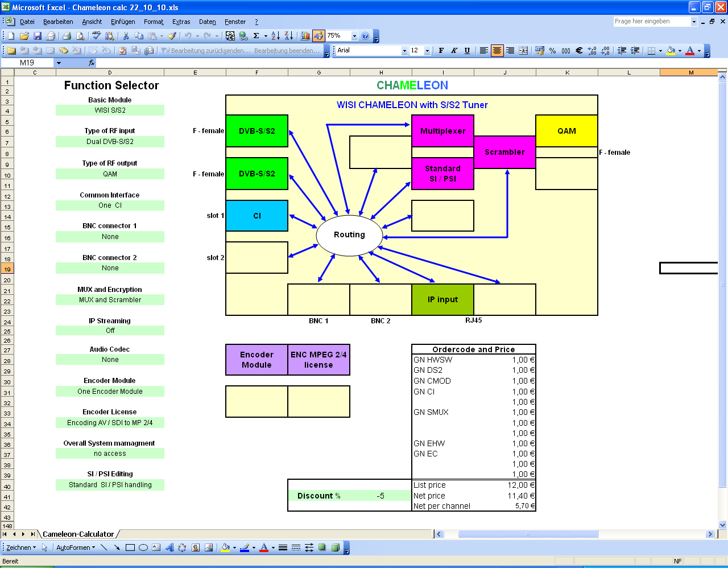Cut selection with scissors icon
Image resolution: width=728 pixels, height=568 pixels.
(x=126, y=36)
